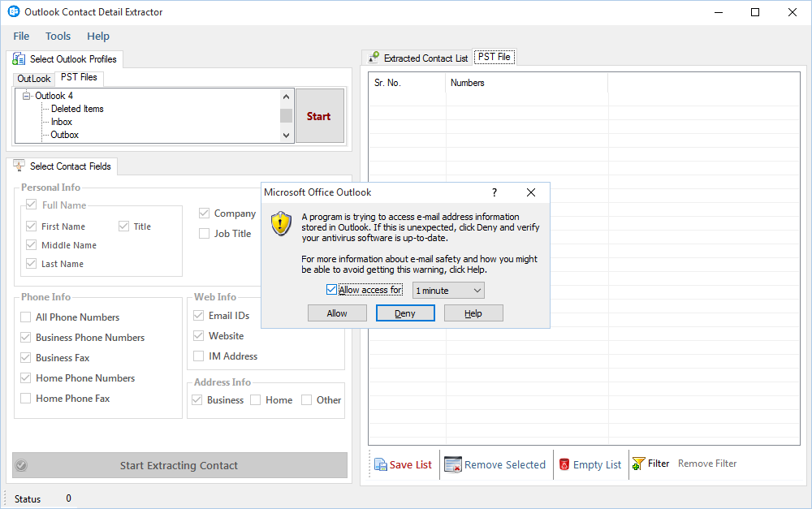Open the Tools menu

[x=58, y=37]
